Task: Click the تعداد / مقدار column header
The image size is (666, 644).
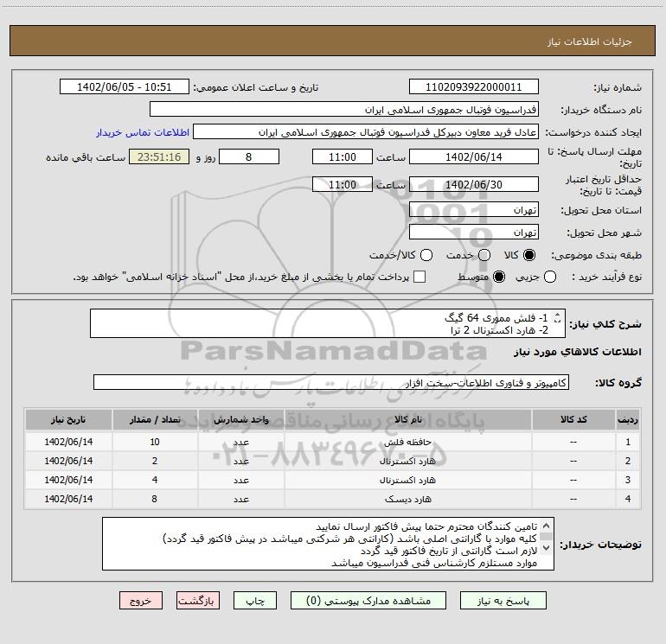Action: pyautogui.click(x=155, y=419)
